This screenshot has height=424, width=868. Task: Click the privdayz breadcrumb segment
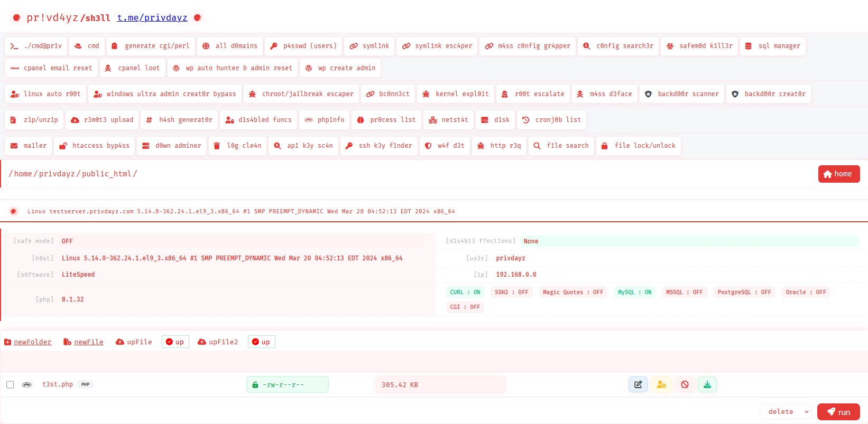coord(57,174)
